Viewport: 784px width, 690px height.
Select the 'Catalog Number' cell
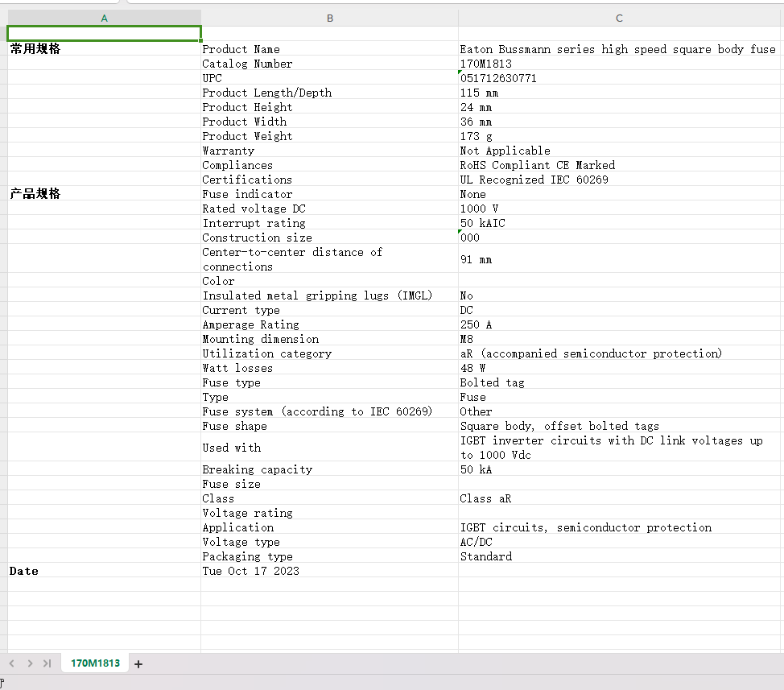329,63
